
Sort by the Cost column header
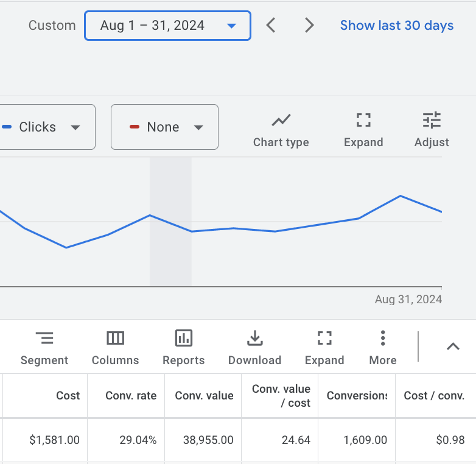[x=68, y=396]
